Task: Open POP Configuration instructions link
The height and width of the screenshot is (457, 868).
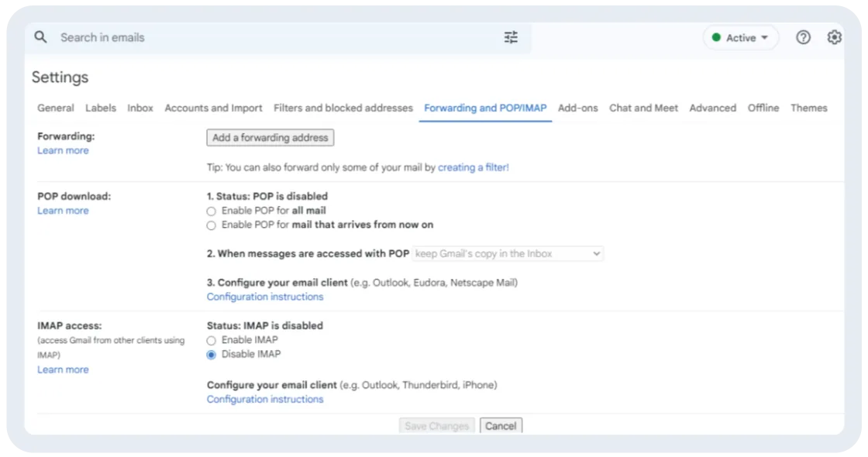Action: [x=264, y=297]
